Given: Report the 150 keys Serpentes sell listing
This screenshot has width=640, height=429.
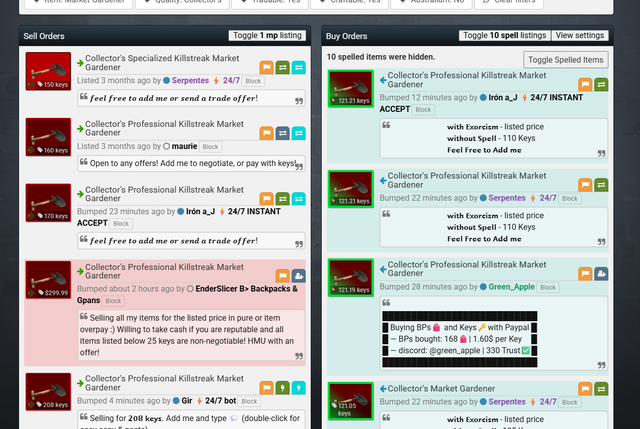Looking at the screenshot, I should [267, 67].
